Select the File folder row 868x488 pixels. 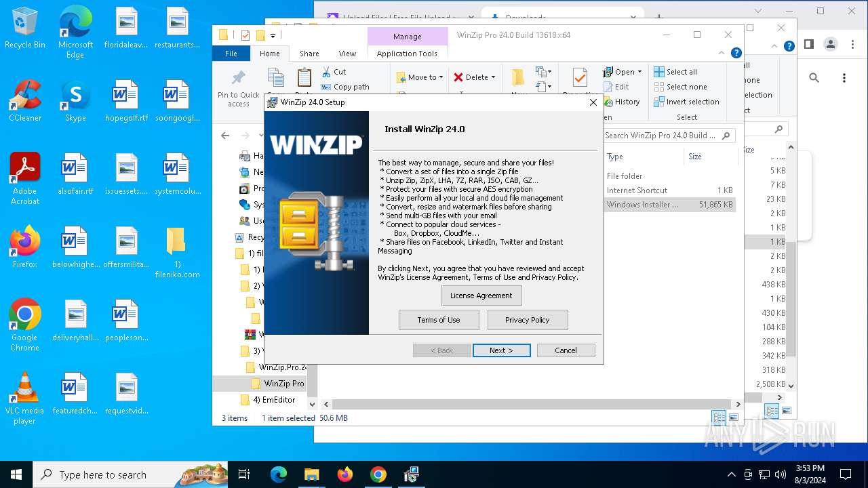[670, 176]
